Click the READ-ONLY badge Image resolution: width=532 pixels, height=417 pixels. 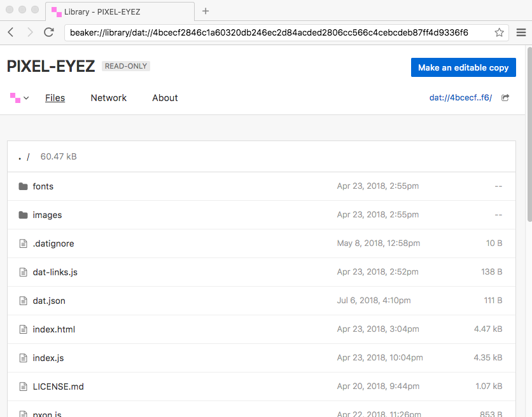click(126, 66)
